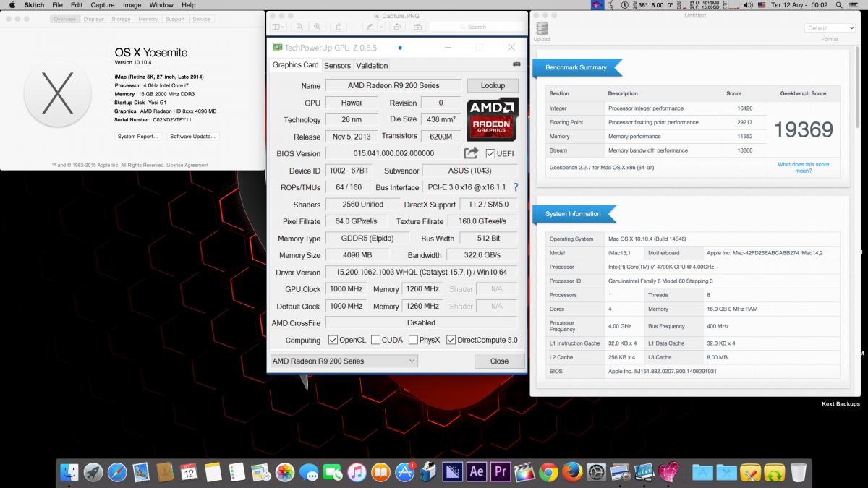Open Firefox from the Dock
The width and height of the screenshot is (868, 488).
click(x=571, y=472)
